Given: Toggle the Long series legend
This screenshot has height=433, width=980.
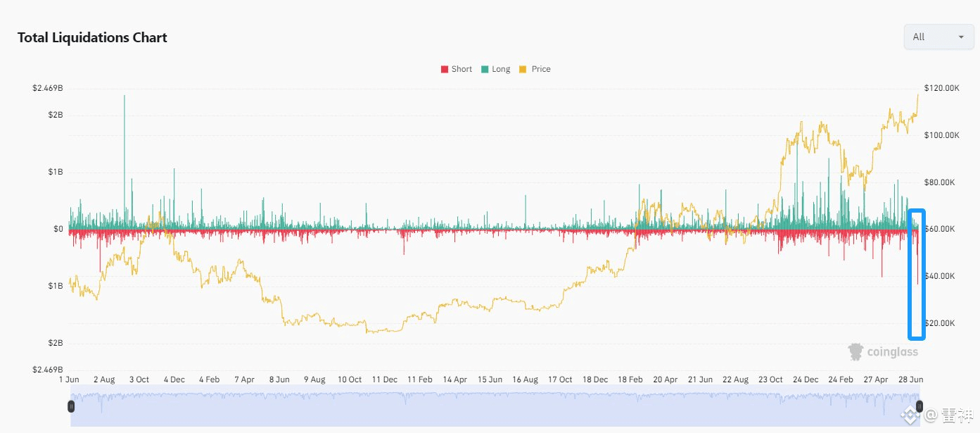Looking at the screenshot, I should [x=495, y=69].
